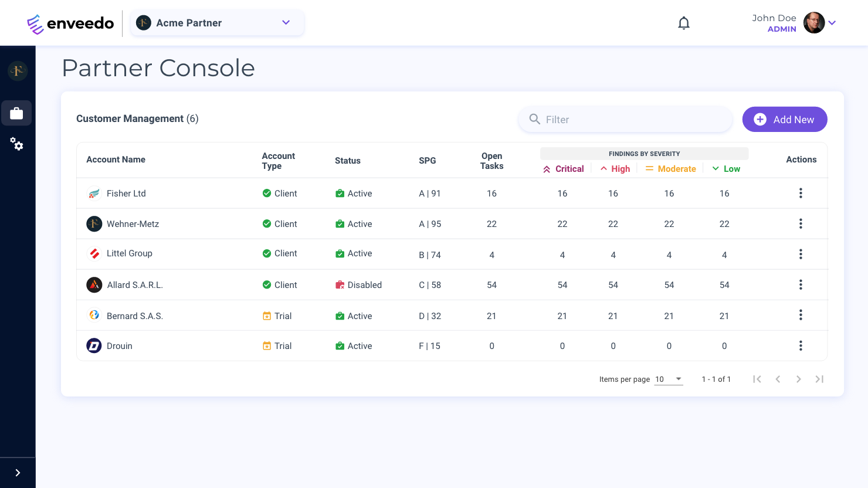Screen dimensions: 868x488
Task: Open the Wehner-Metz account
Action: 133,224
